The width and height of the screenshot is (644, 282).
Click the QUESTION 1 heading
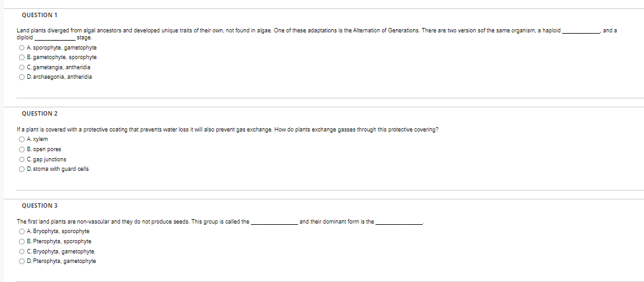pos(39,15)
